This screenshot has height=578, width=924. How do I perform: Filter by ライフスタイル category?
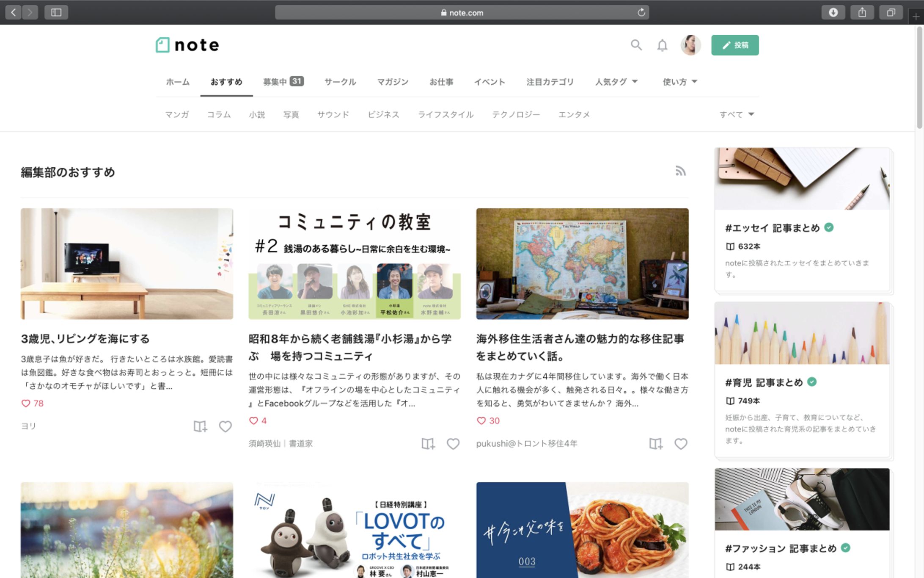pos(445,114)
